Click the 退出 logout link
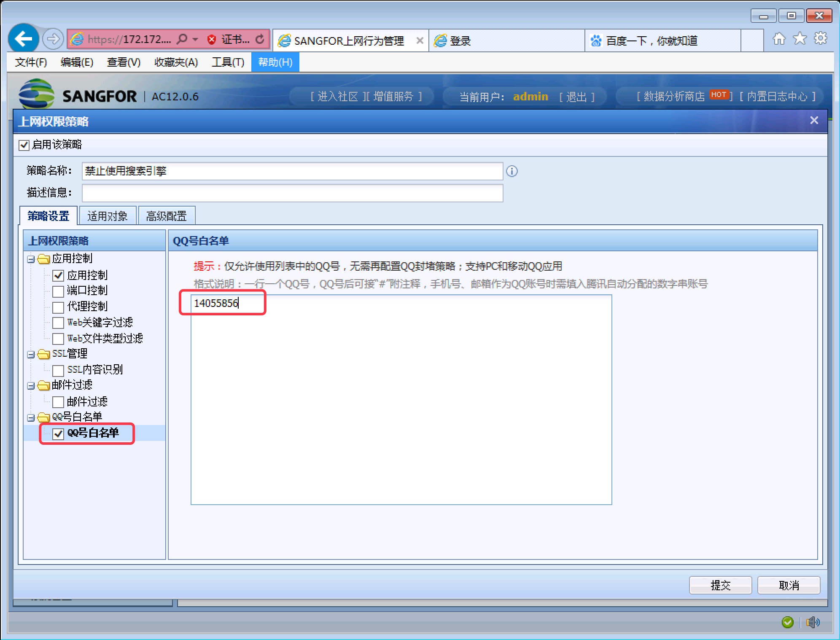This screenshot has width=840, height=640. (576, 97)
